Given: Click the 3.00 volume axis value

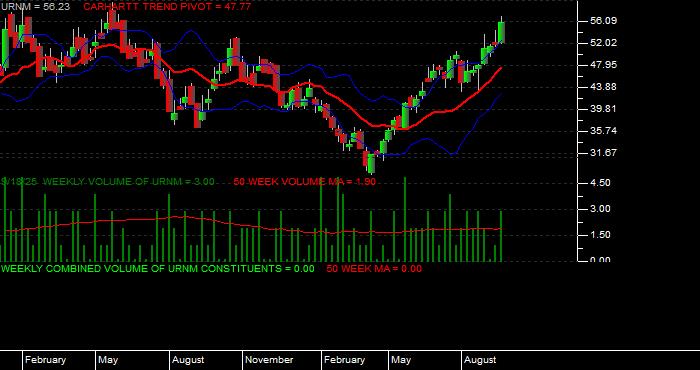Looking at the screenshot, I should click(600, 209).
